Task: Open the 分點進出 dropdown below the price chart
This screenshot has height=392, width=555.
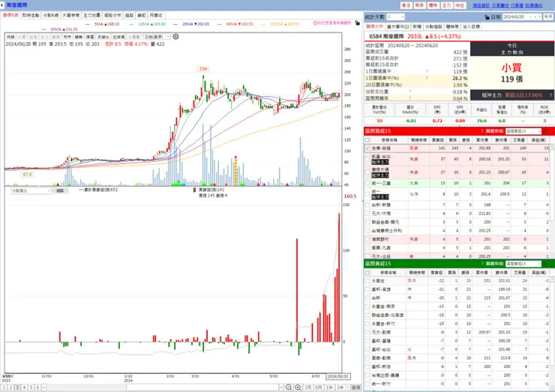Action: (31, 190)
